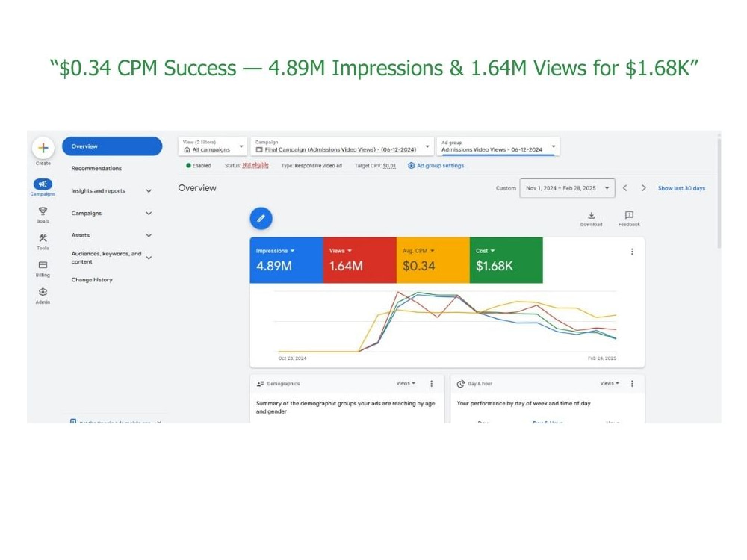Click the Overview page heading

[197, 188]
